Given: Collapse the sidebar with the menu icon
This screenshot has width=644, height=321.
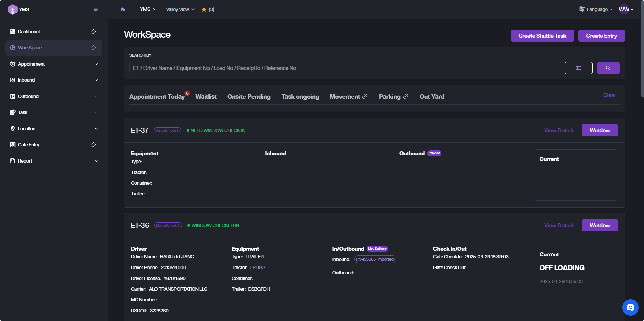Looking at the screenshot, I should tap(96, 9).
